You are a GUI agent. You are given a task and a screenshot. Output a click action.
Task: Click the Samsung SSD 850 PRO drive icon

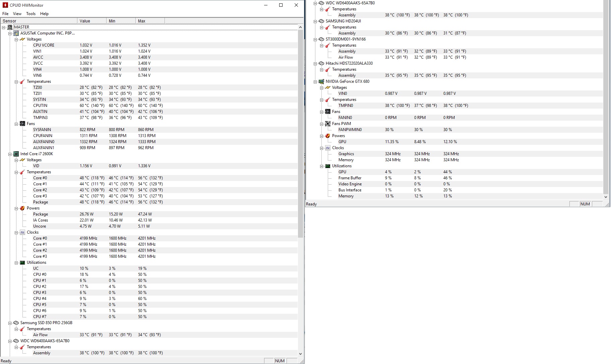click(16, 323)
